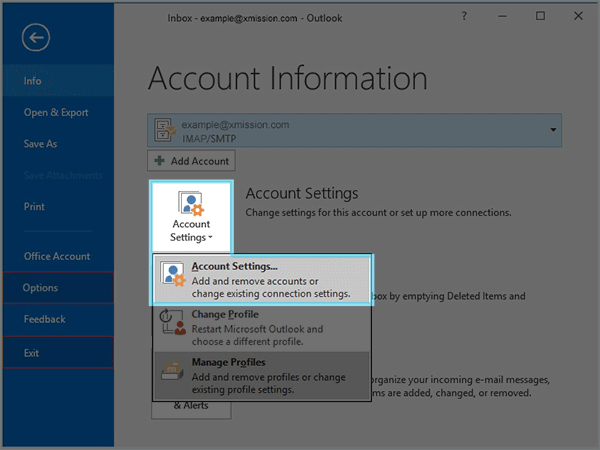600x450 pixels.
Task: Go to Office Account
Action: 58,256
